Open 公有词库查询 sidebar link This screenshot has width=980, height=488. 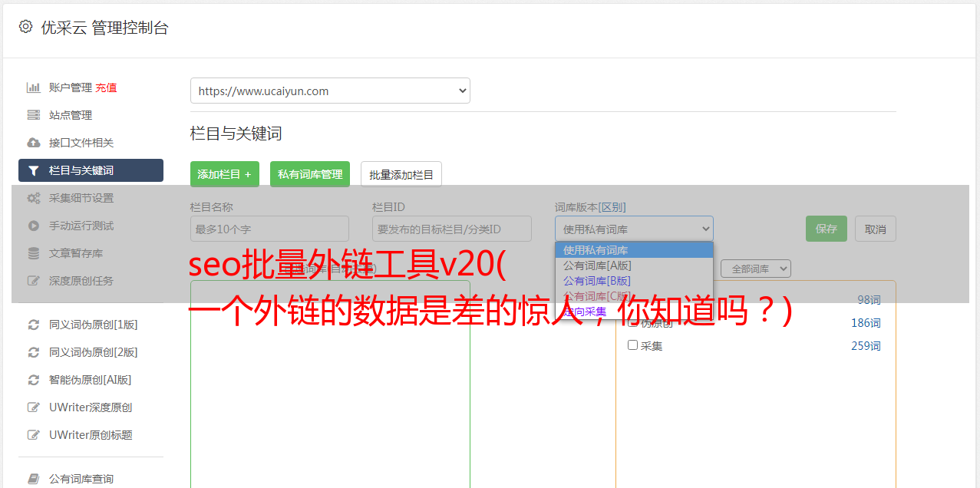coord(81,479)
